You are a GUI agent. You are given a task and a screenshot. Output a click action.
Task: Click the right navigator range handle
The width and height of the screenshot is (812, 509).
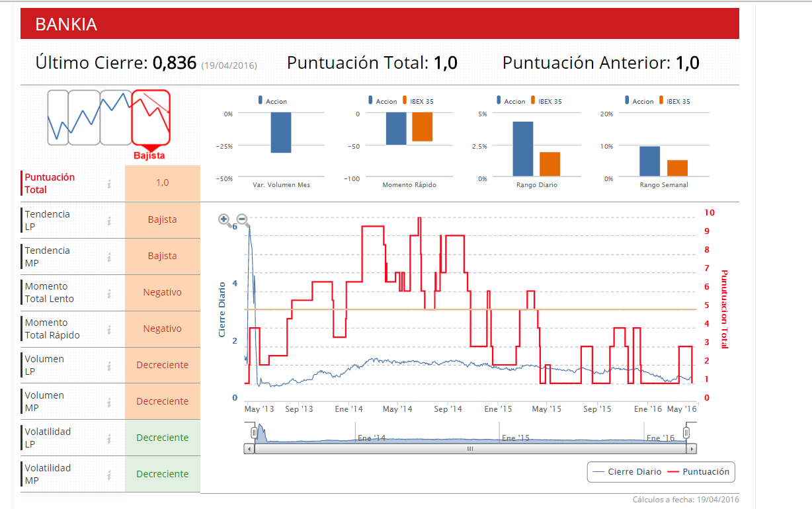click(686, 432)
